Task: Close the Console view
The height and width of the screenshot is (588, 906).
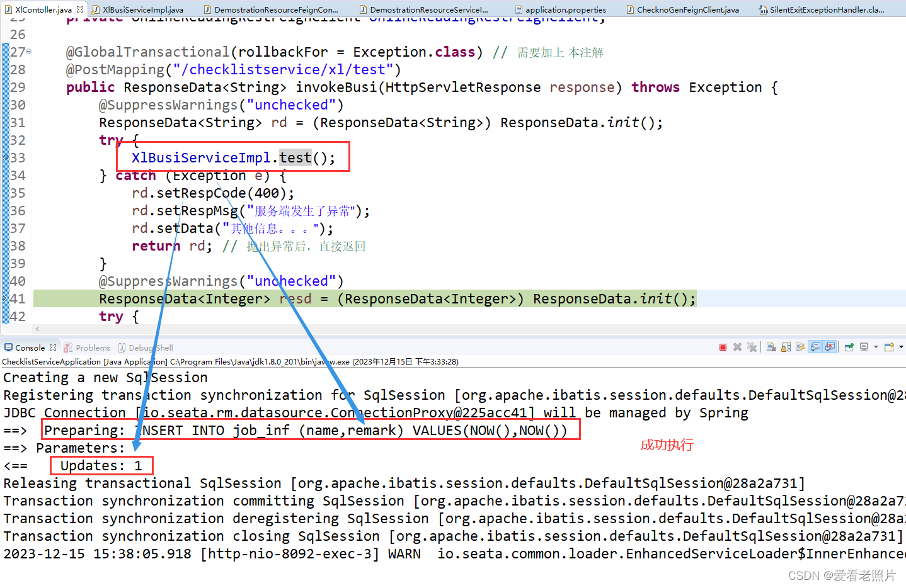Action: [x=53, y=348]
